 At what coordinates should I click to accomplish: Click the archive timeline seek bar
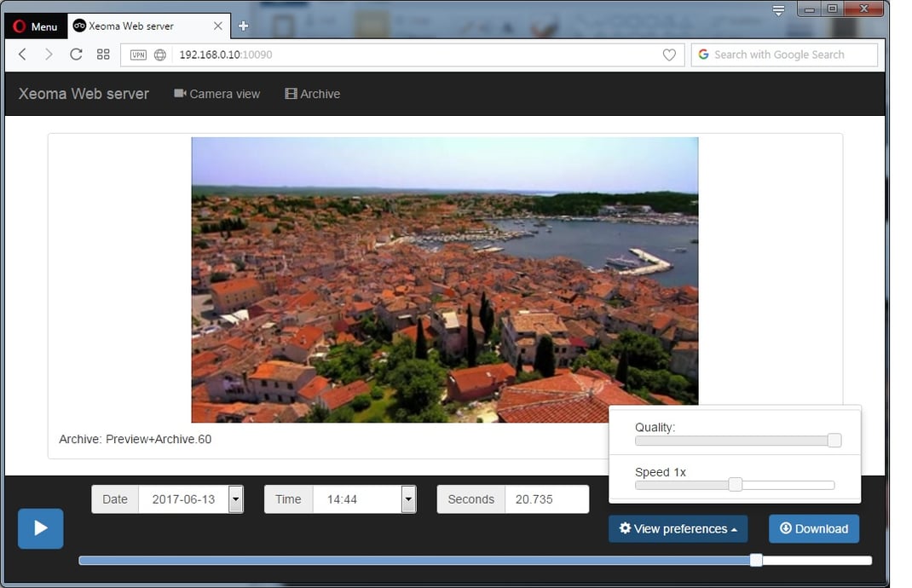[x=476, y=560]
